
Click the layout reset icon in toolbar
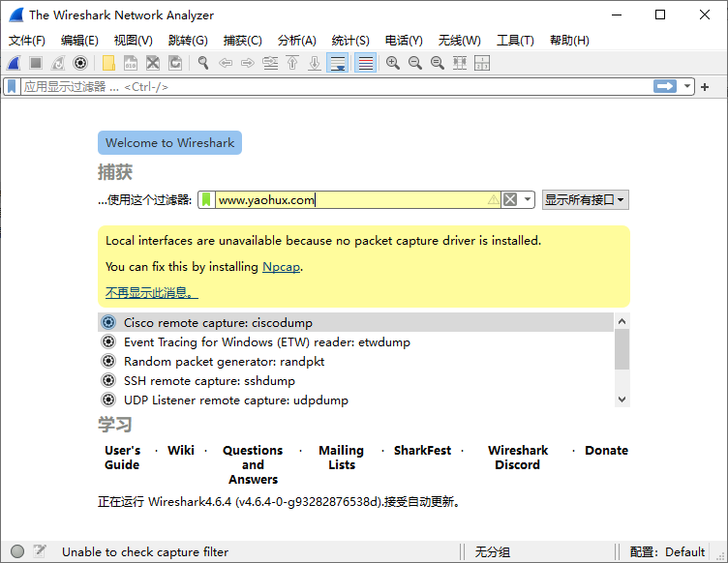coord(482,63)
